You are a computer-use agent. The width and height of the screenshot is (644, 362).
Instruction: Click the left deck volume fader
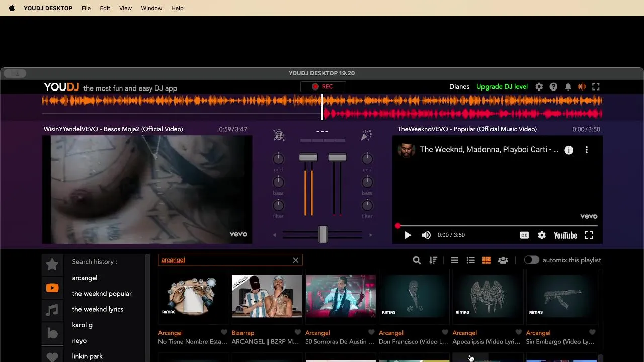tap(308, 158)
